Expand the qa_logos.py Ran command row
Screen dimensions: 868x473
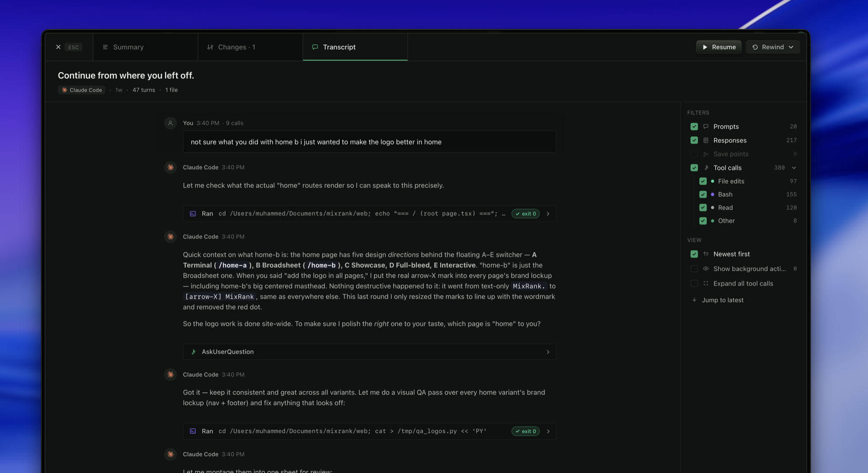[x=548, y=431]
